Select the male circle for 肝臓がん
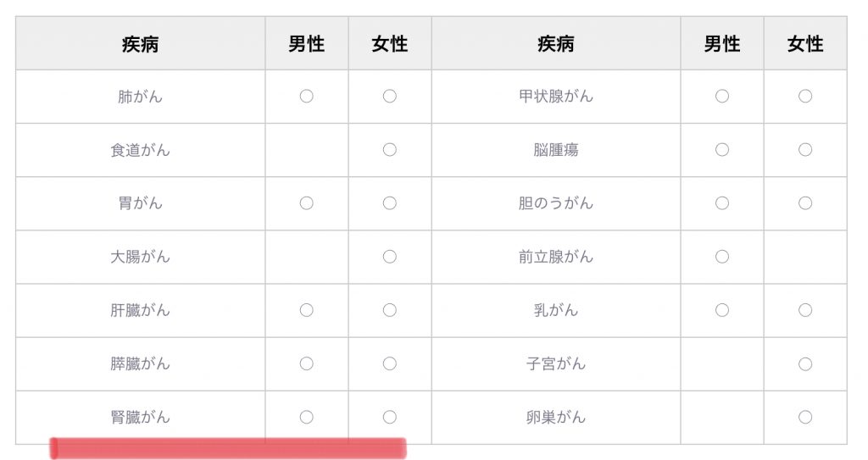868x460 pixels. [x=306, y=310]
